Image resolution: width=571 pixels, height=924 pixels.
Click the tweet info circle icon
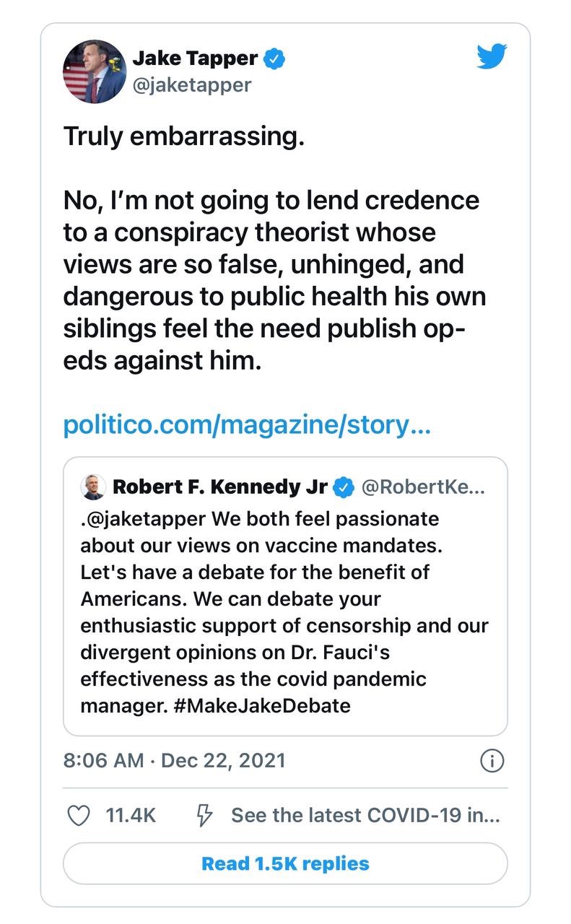[492, 761]
